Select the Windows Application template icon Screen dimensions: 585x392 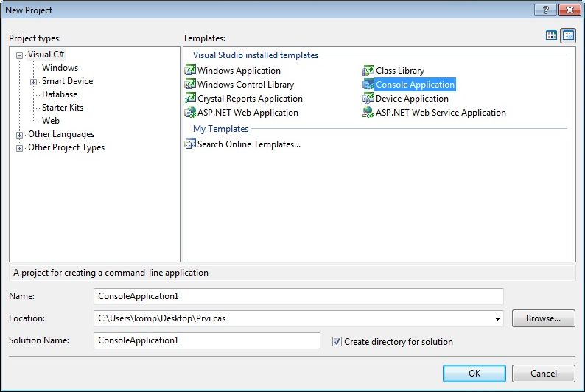(x=190, y=70)
